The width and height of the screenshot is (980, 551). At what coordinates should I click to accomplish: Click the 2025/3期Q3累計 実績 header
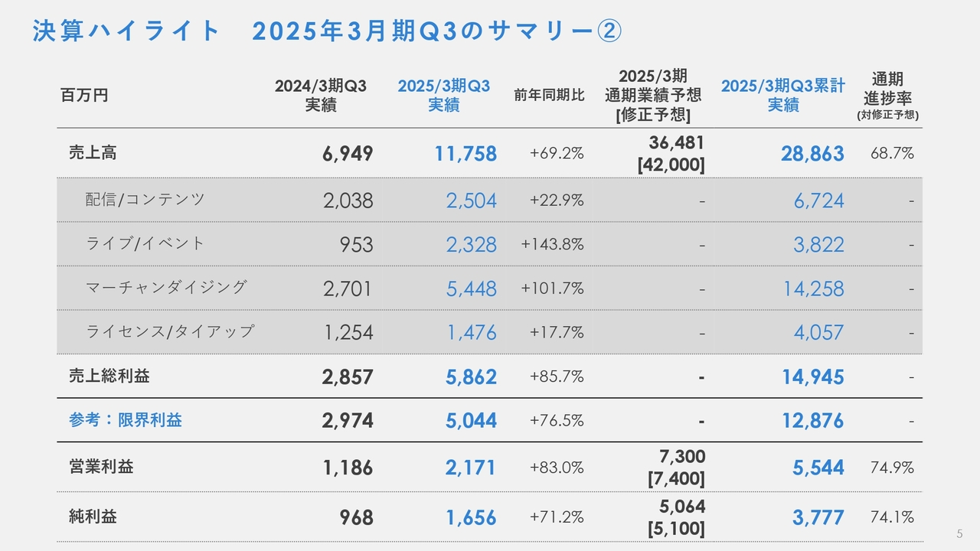[783, 96]
